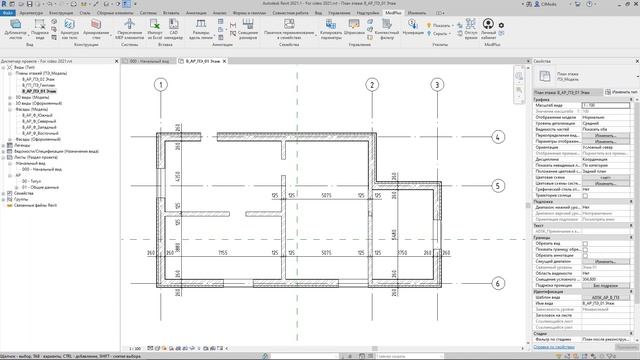640x360 pixels.
Task: Open Армирование стен tool
Action: [96, 29]
